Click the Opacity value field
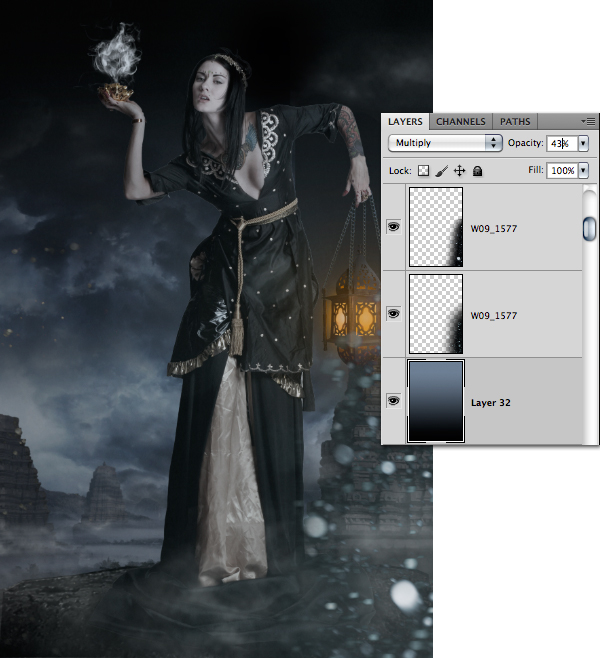600x658 pixels. 562,143
